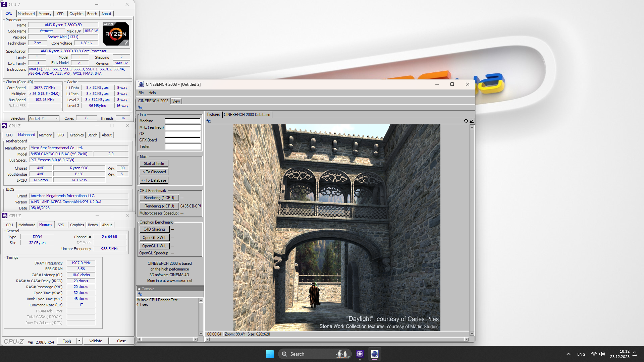Screen dimensions: 644x362
Task: Select the four-arrow move icon above the picture
Action: click(x=466, y=121)
